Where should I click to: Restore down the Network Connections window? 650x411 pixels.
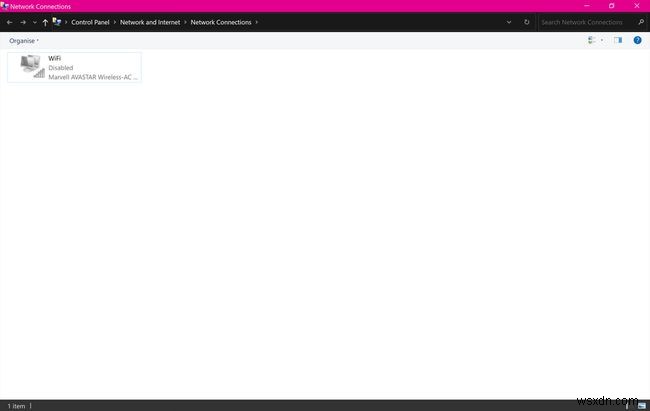pos(611,6)
